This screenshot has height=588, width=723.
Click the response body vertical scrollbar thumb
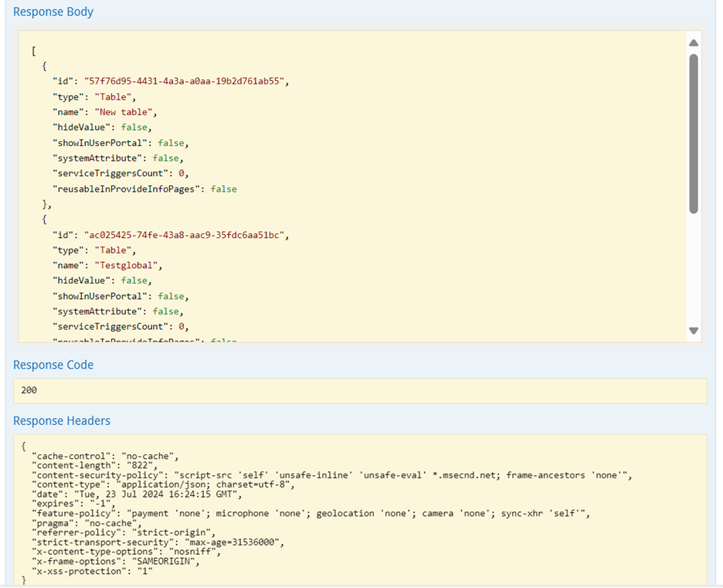694,134
